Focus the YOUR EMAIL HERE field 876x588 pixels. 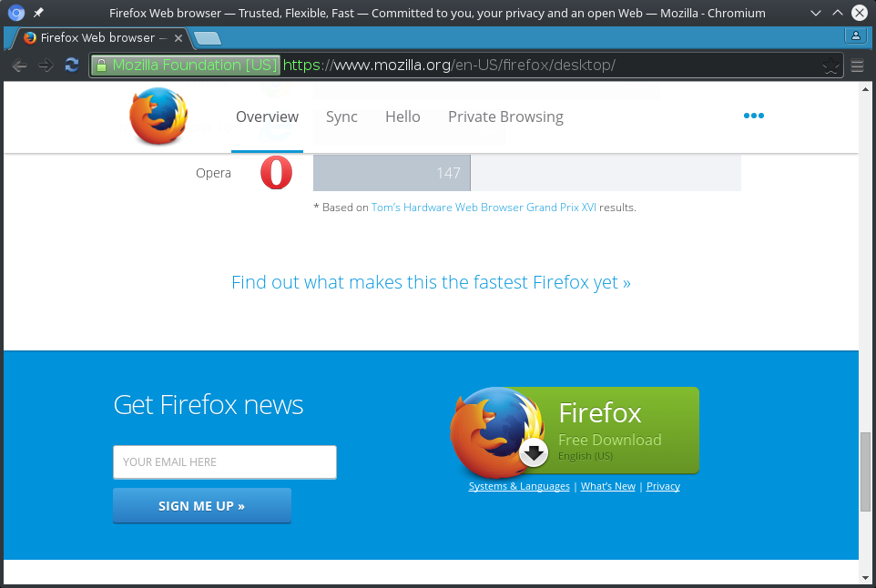tap(225, 461)
